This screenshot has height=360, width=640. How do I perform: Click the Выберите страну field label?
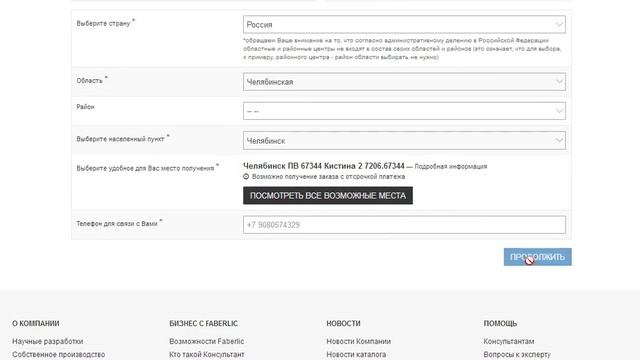click(x=104, y=23)
